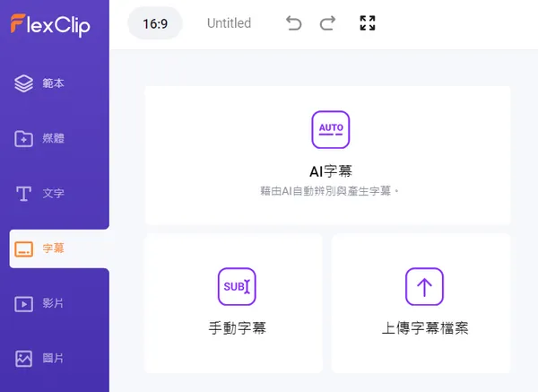Screen dimensions: 538x392
Task: Open the 文字 text T icon
Action: coord(23,194)
